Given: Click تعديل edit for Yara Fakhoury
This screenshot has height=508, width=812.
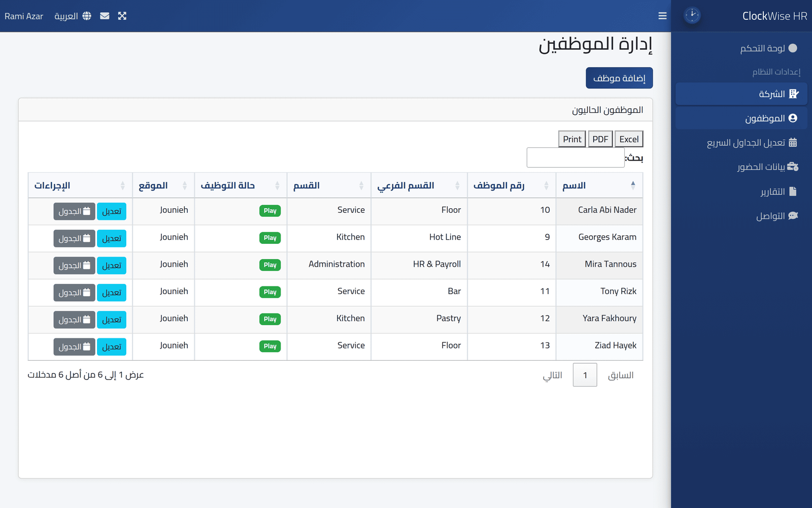Looking at the screenshot, I should (x=112, y=320).
